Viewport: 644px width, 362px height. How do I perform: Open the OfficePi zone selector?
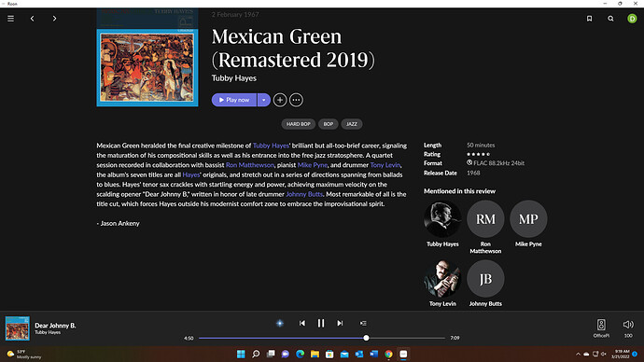pos(601,327)
